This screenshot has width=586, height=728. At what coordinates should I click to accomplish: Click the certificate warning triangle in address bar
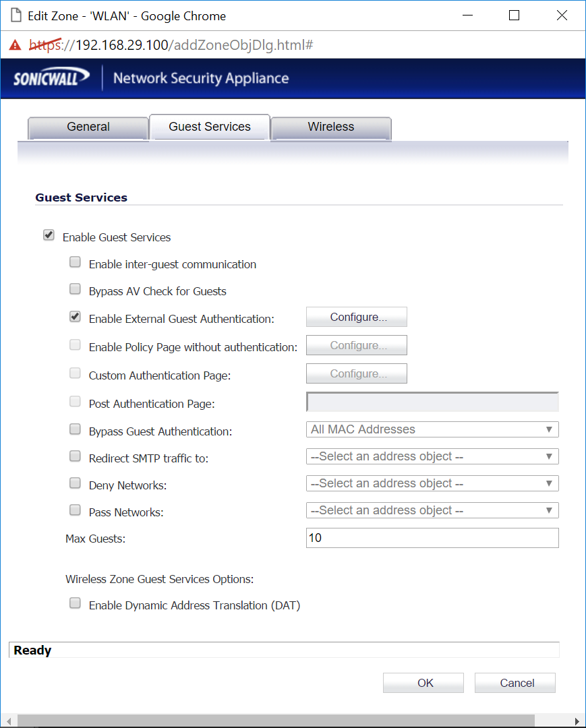pos(14,44)
